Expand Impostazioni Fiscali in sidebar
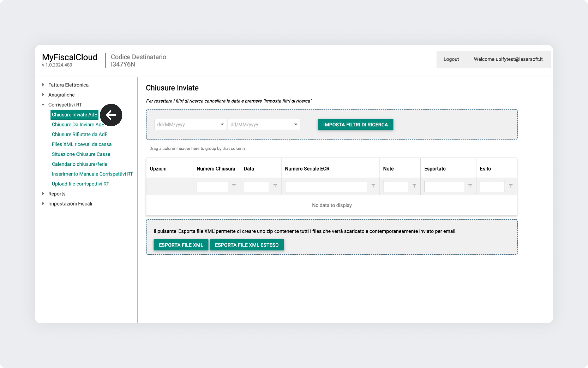This screenshot has width=588, height=368. click(x=43, y=203)
